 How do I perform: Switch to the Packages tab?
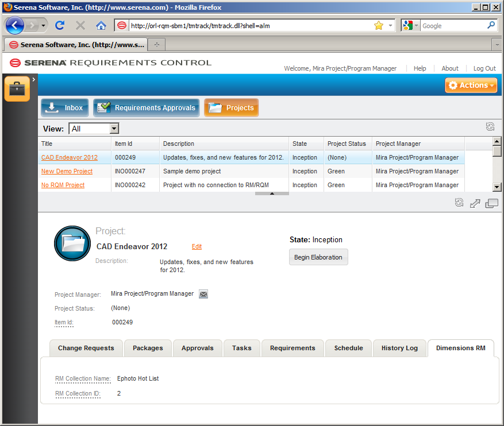click(x=148, y=348)
